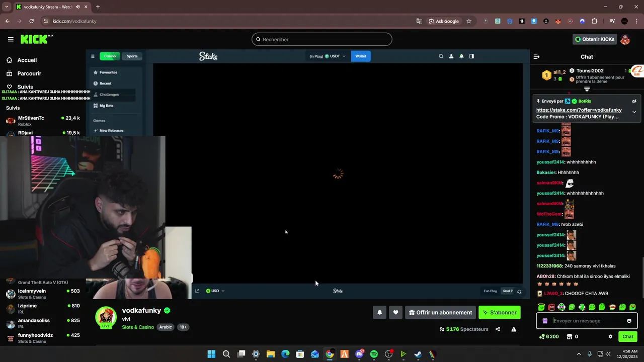Click the vodkafunky channel avatar

click(106, 317)
